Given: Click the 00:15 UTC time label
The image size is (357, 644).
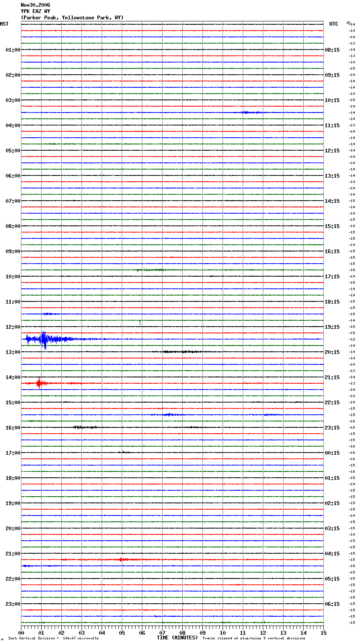Looking at the screenshot, I should [332, 453].
